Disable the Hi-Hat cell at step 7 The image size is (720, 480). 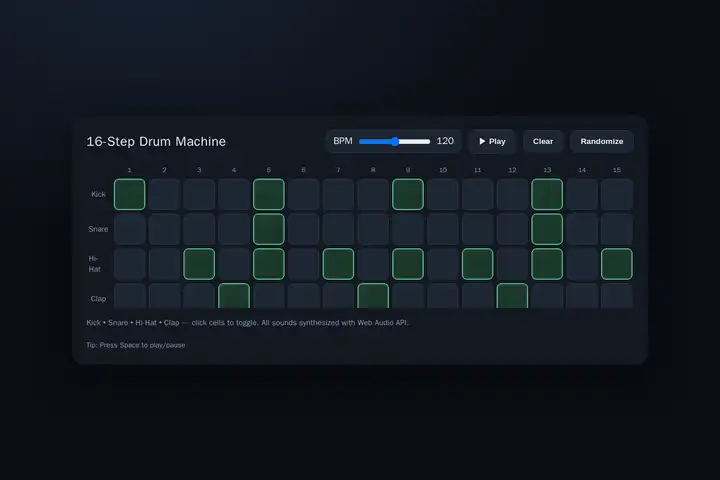click(x=338, y=264)
